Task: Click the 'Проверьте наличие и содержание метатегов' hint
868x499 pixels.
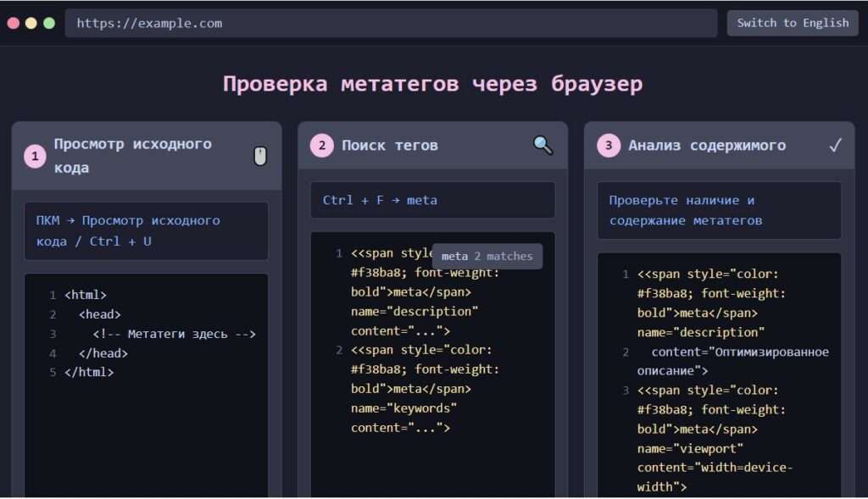Action: [719, 210]
